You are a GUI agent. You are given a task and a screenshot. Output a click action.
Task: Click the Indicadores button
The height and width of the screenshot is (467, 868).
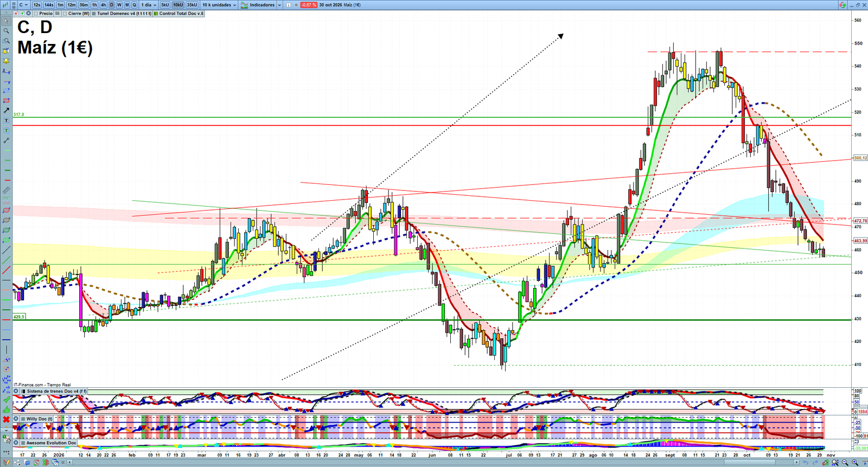pos(258,5)
